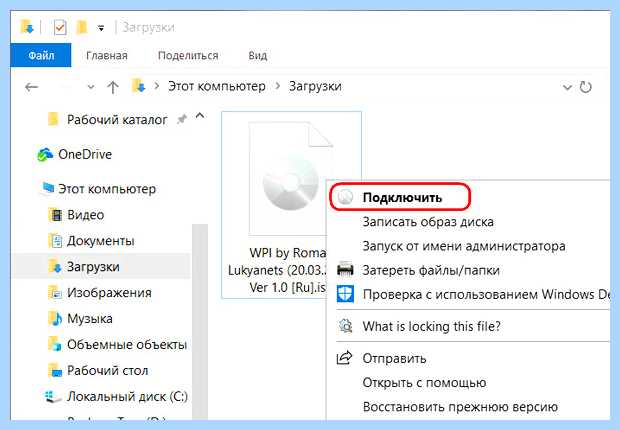Click the Локальный диск drive icon
620x430 pixels.
tap(52, 397)
